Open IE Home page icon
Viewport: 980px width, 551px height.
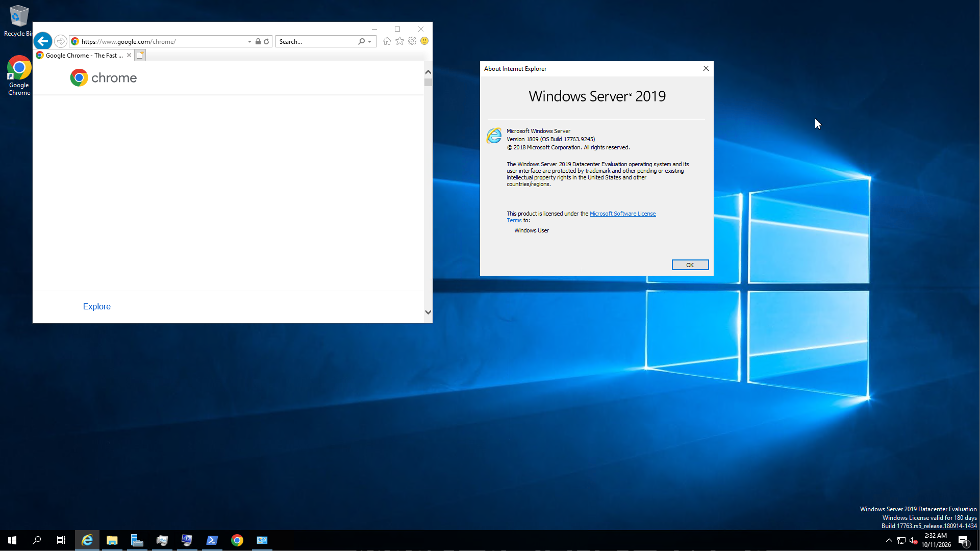point(387,41)
